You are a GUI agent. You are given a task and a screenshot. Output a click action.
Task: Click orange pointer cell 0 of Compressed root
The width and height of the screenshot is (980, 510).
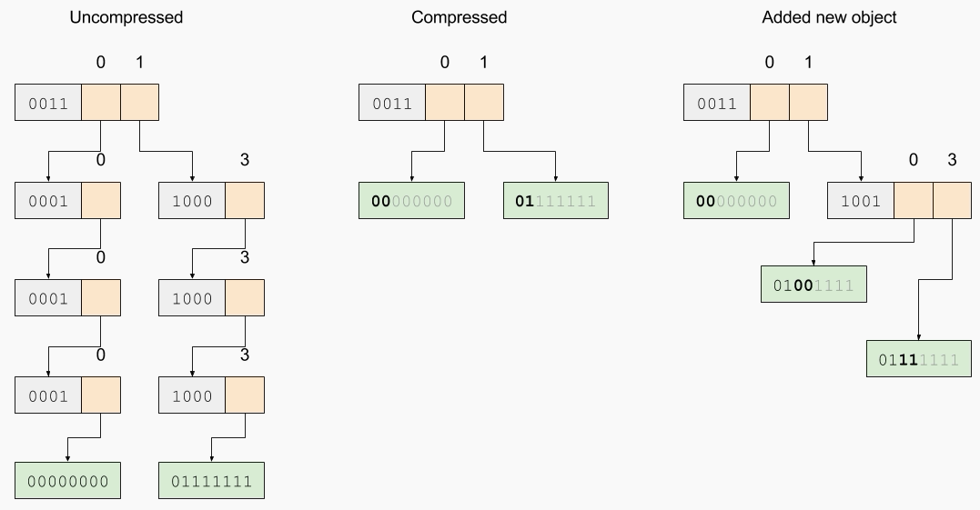tap(445, 103)
